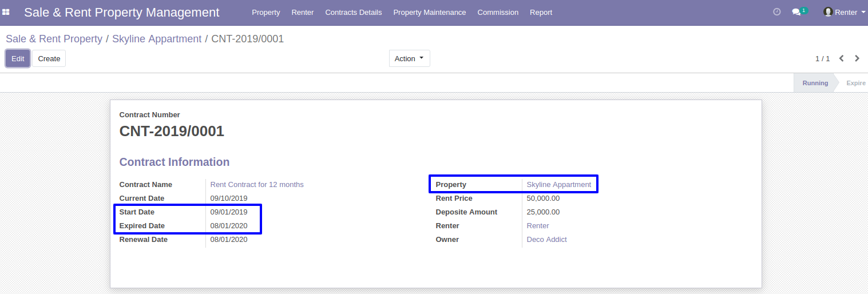Open Rent Contract for 12 months link

[257, 185]
